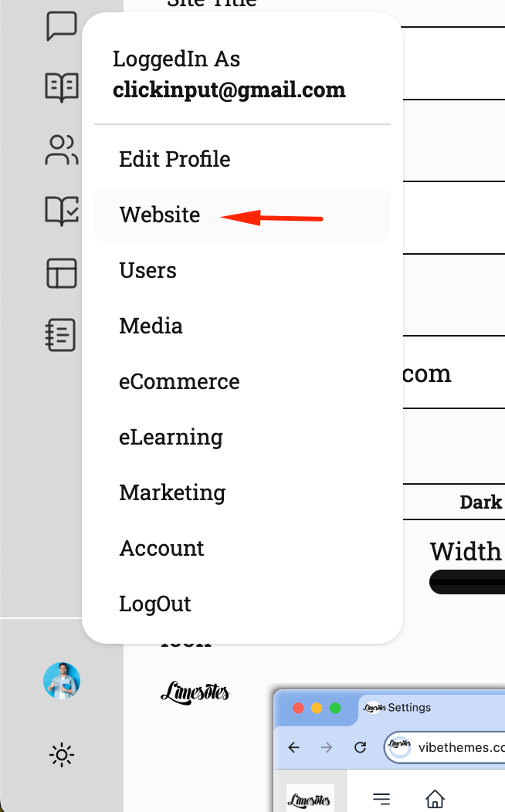This screenshot has width=505, height=812.
Task: Click LogOut in the profile menu
Action: [x=155, y=604]
